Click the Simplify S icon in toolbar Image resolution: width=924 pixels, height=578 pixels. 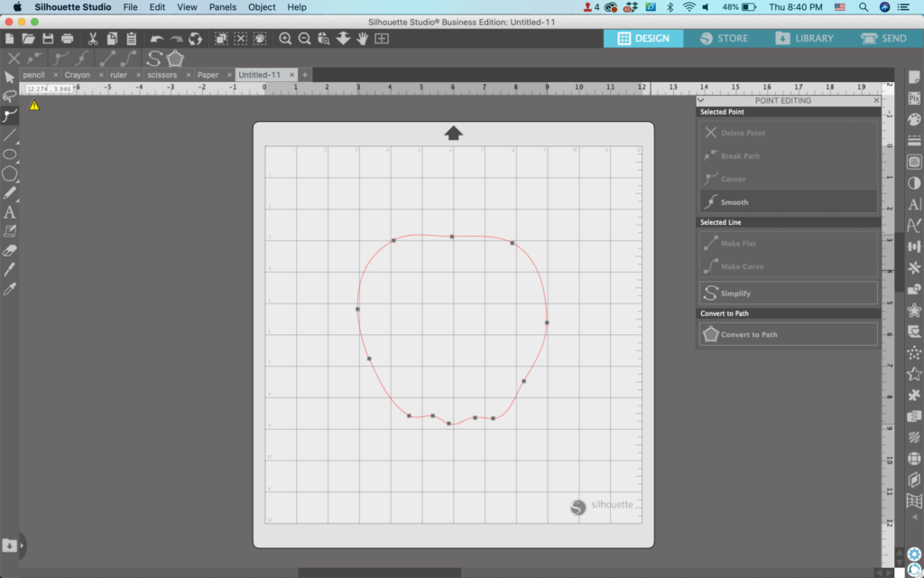pyautogui.click(x=153, y=59)
